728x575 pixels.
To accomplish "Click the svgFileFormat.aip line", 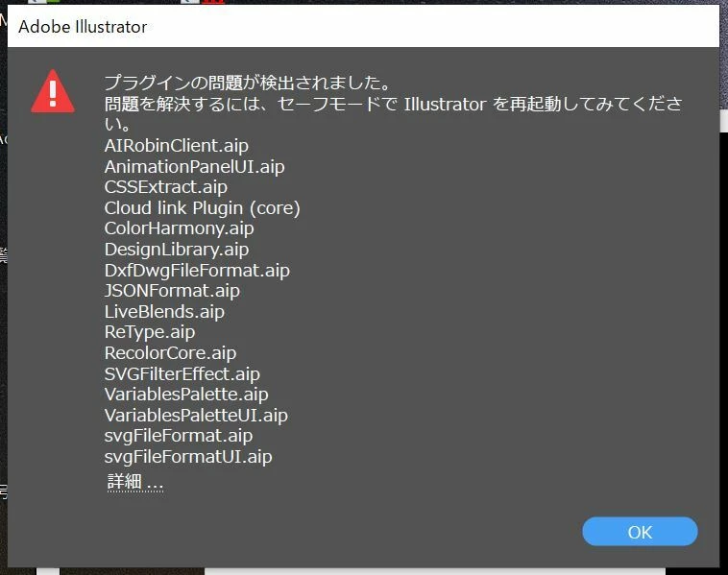I will click(179, 436).
